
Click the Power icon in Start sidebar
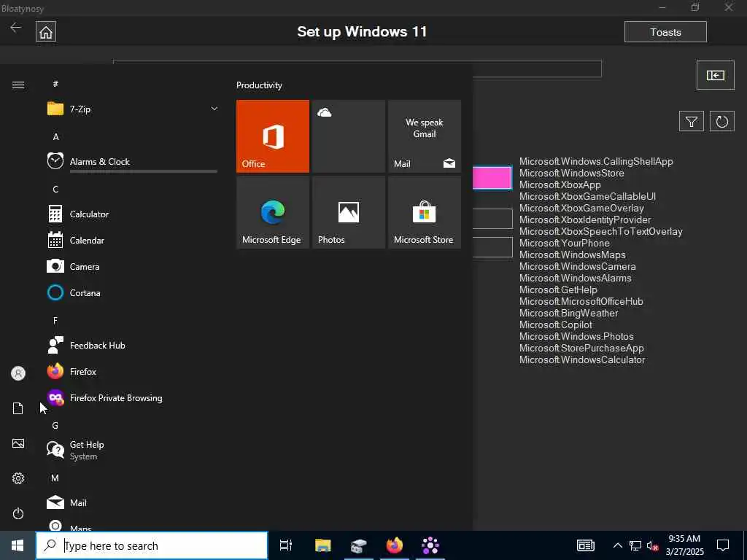point(18,513)
